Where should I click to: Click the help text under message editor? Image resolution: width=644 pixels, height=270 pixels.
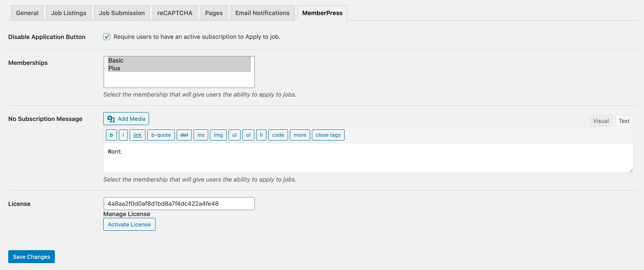(200, 179)
